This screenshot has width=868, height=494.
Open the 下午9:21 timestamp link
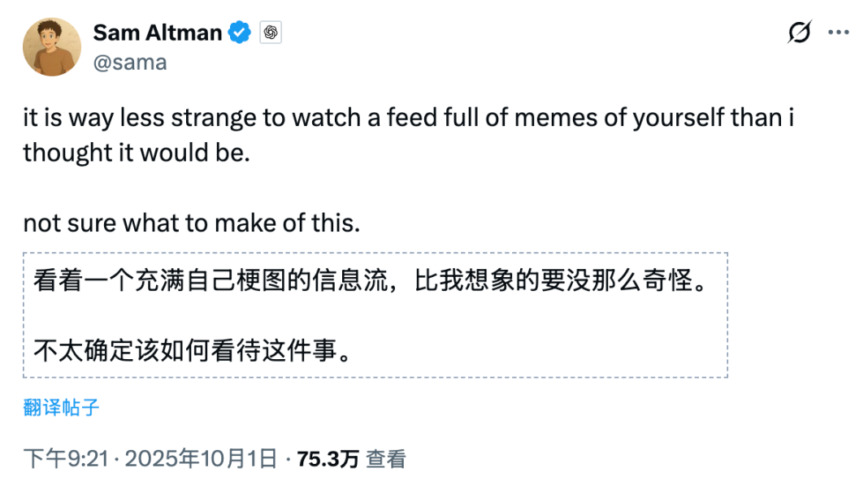[x=65, y=459]
